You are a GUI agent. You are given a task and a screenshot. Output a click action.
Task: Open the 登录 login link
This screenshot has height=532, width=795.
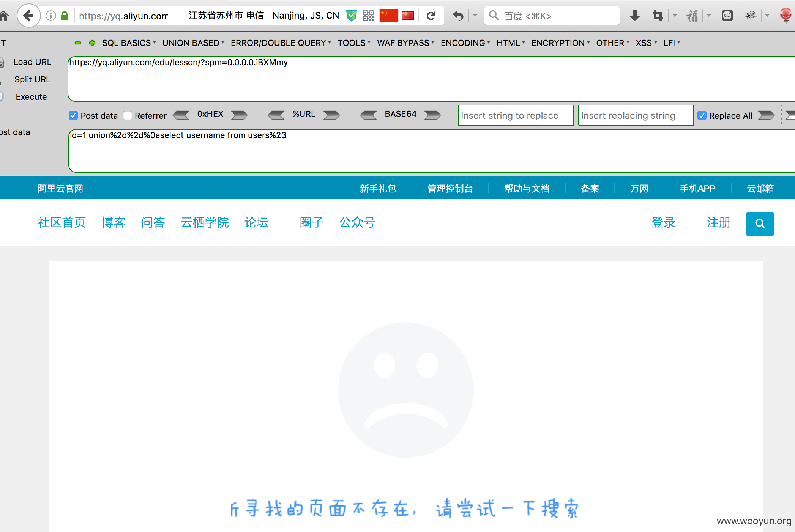(x=663, y=222)
